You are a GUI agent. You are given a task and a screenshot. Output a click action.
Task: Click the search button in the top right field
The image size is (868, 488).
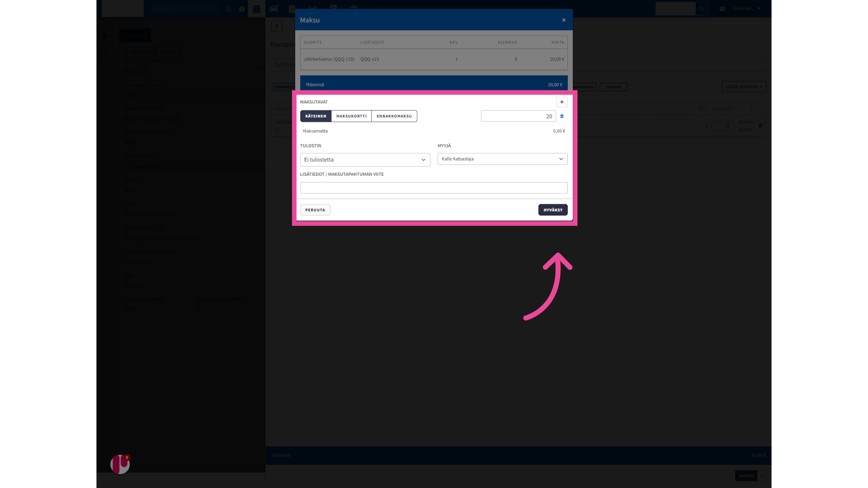[702, 9]
